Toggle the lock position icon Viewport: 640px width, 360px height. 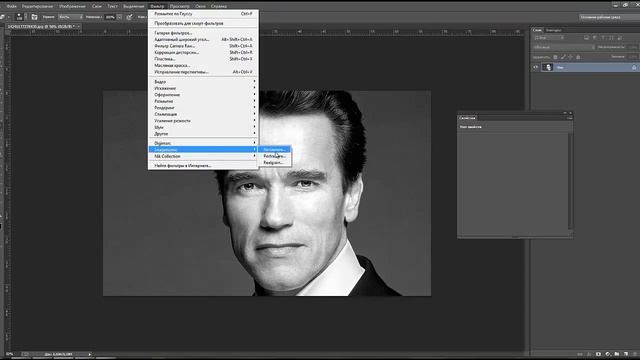pyautogui.click(x=570, y=57)
